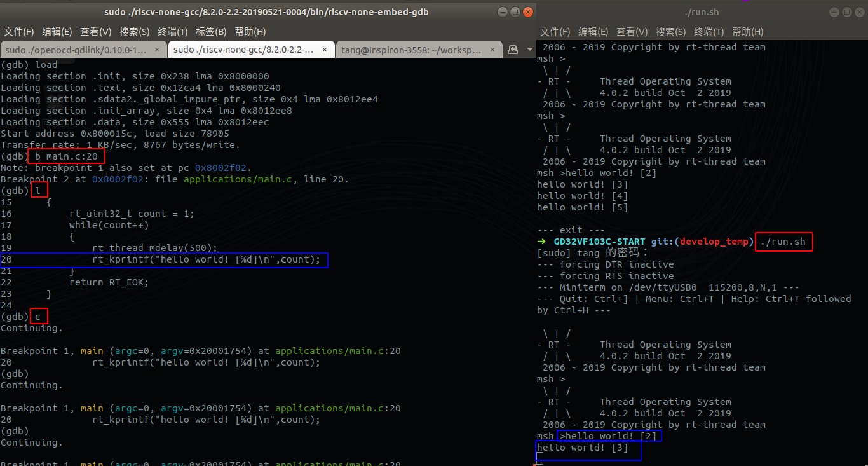Click the new tab icon in gdb window
Screen dimensions: 868x466
tap(512, 50)
